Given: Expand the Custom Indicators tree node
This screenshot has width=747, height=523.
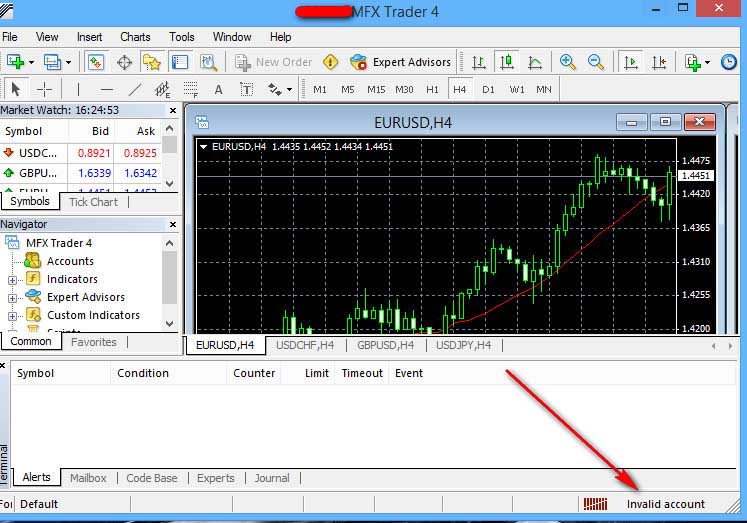Looking at the screenshot, I should tap(13, 316).
